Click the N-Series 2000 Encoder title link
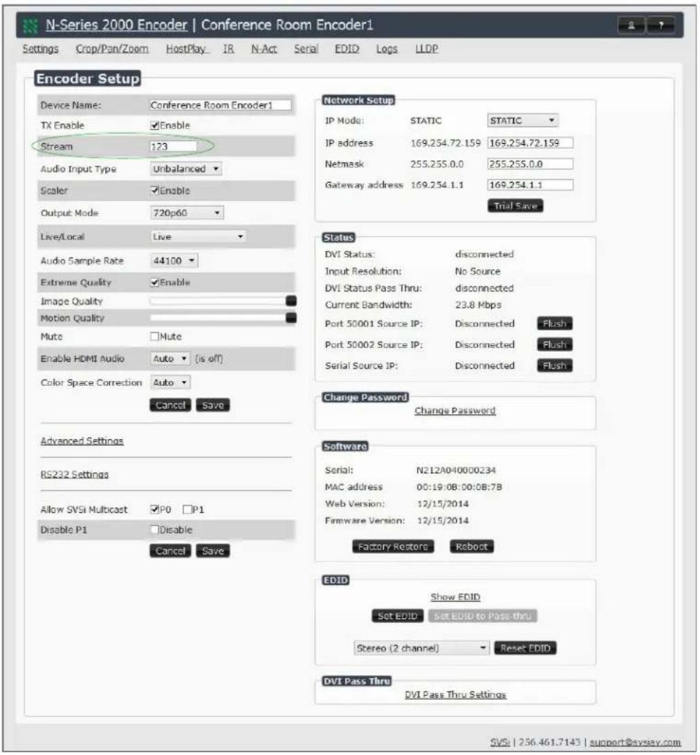Viewport: 700px width, 755px height. click(x=117, y=26)
